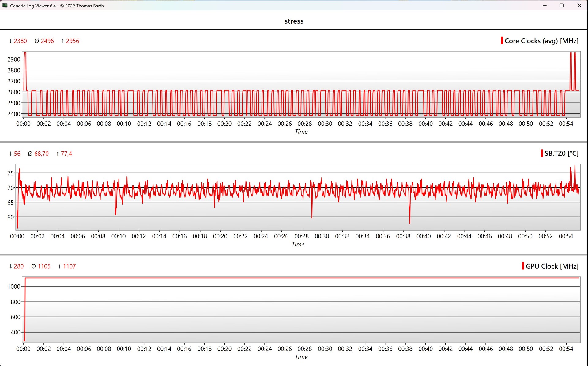Click 00:28 marker on Core Clocks axis
This screenshot has height=366, width=588.
tap(304, 124)
